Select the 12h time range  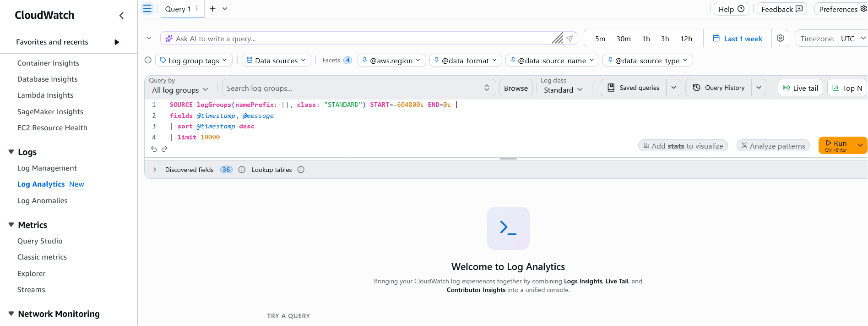(x=686, y=39)
